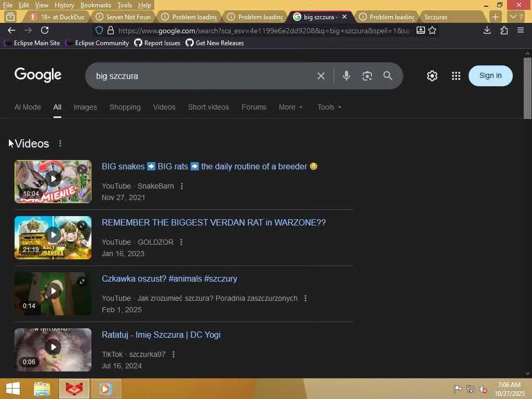
Task: Bookmark this page with the star icon
Action: [x=432, y=30]
